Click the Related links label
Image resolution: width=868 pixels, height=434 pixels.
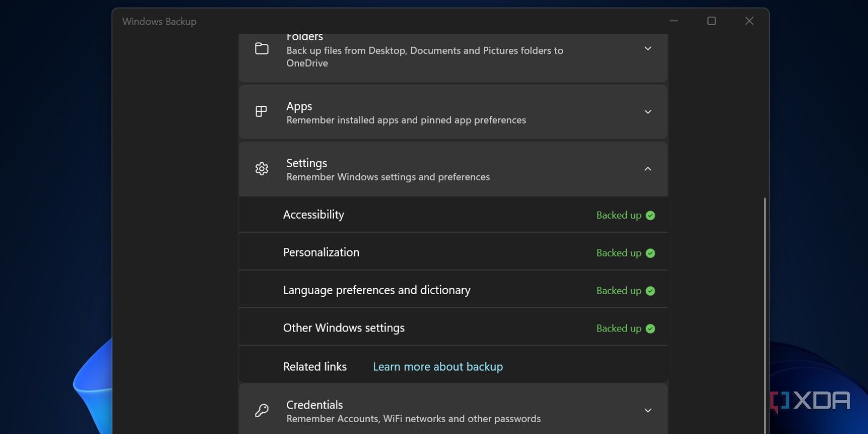click(315, 367)
